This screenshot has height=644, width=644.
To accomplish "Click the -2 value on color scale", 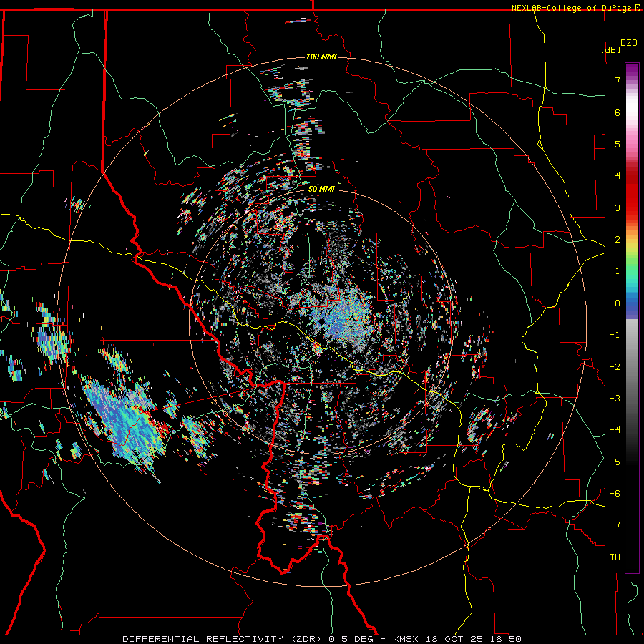I will [x=615, y=366].
